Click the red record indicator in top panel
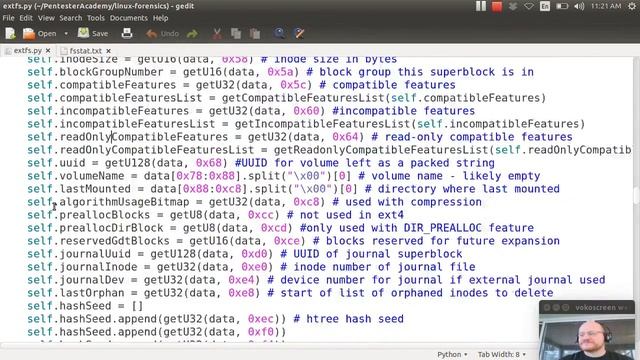640x360 pixels. 497,7
